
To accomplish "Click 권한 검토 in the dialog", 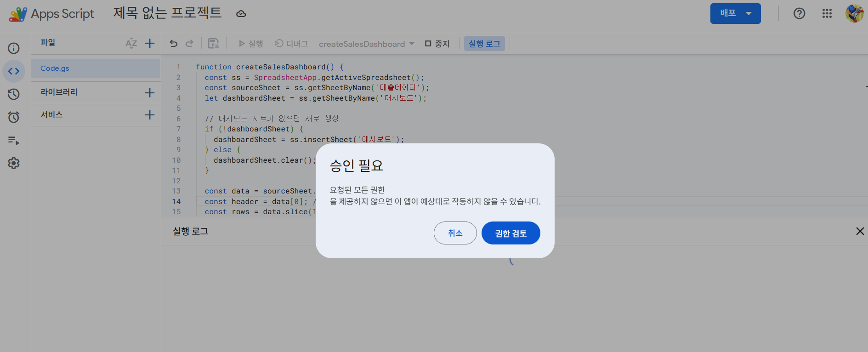I will coord(511,233).
